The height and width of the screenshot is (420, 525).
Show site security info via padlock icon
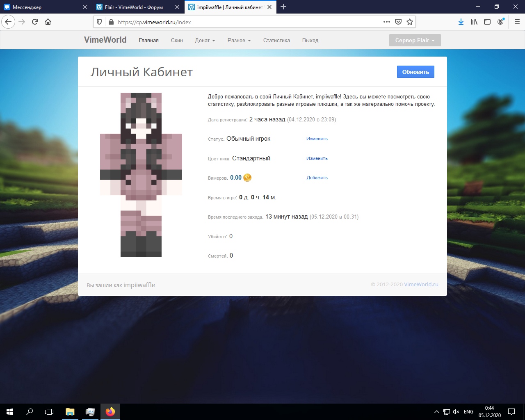tap(110, 22)
